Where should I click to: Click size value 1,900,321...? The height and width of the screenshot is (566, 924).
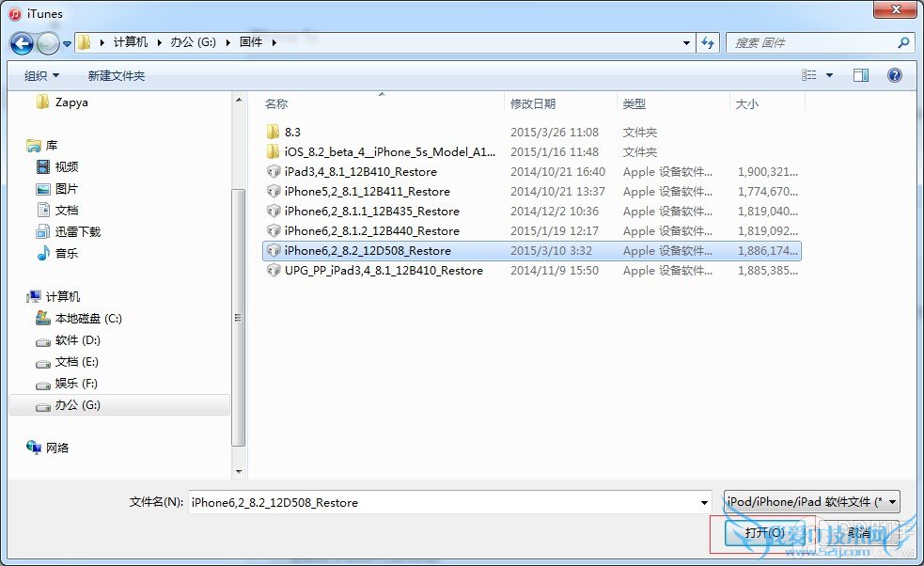click(x=768, y=171)
